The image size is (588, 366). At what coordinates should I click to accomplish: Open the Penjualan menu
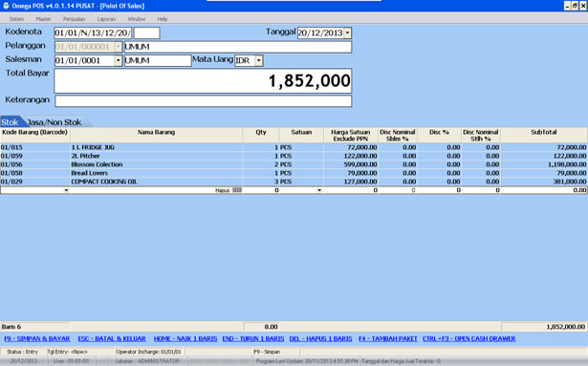tap(74, 19)
